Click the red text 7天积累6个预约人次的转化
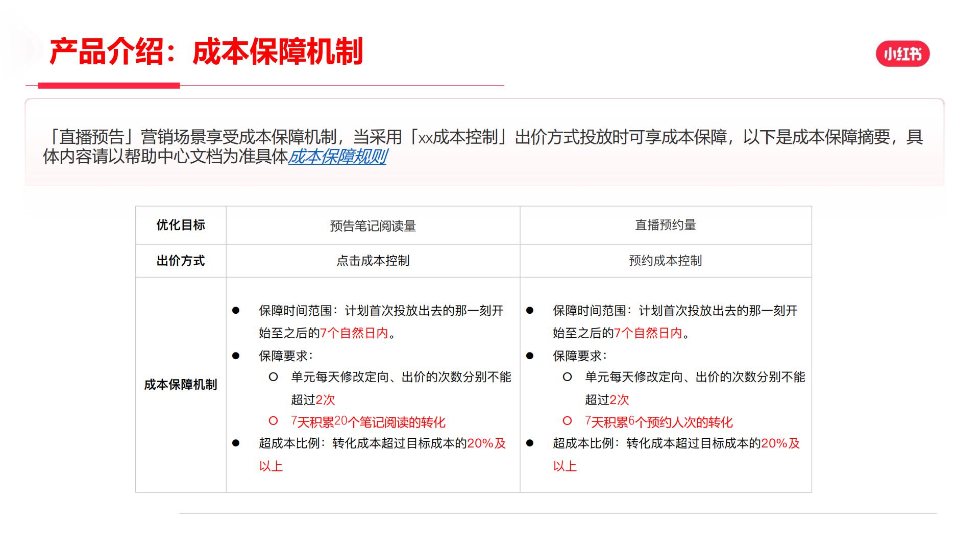This screenshot has height=551, width=980. point(659,422)
